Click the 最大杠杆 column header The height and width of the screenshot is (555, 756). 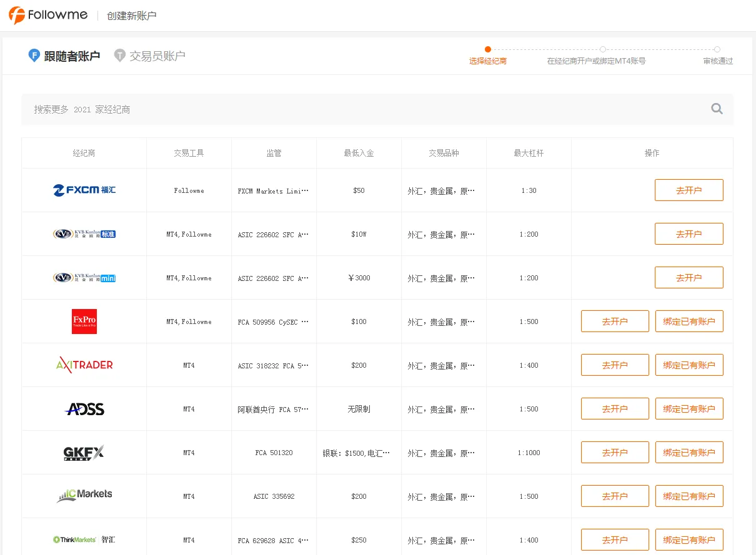(x=529, y=153)
